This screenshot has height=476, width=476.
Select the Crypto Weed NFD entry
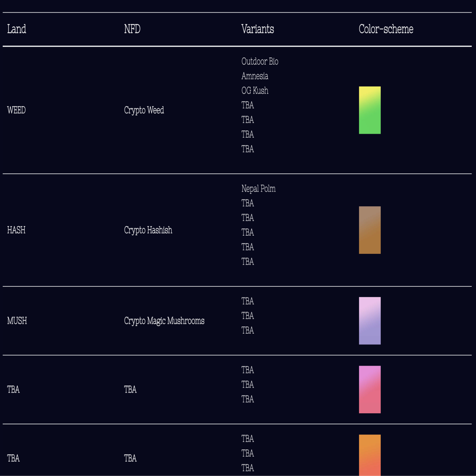click(144, 110)
